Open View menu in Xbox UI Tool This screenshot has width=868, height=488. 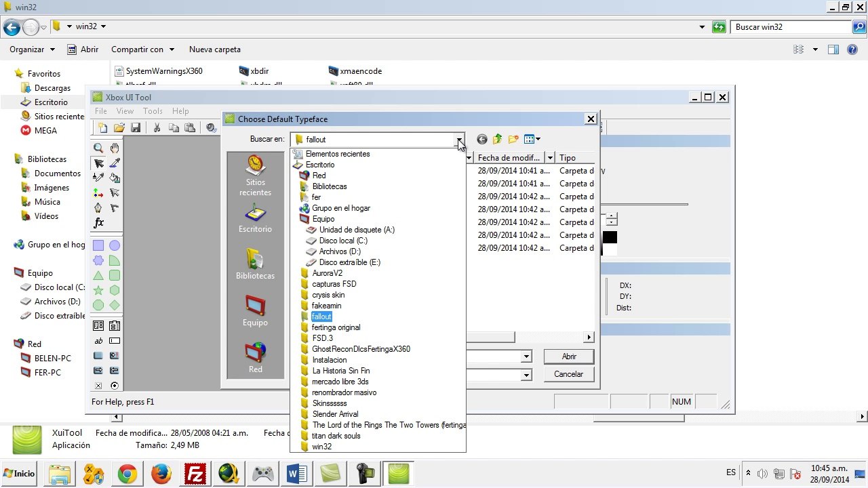click(125, 111)
